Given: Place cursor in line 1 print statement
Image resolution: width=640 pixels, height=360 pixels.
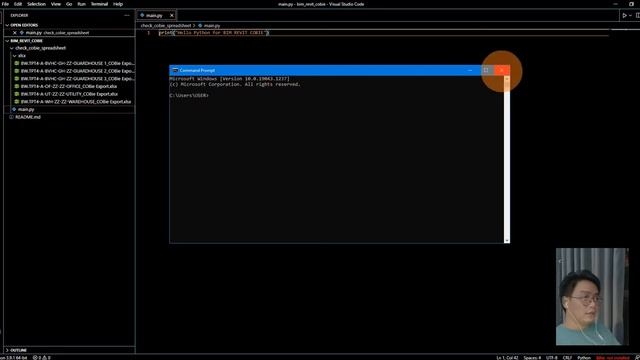Looking at the screenshot, I should pos(214,33).
